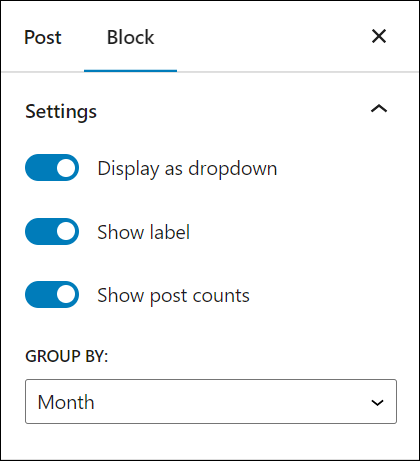Click the 'Display as dropdown' label text
420x461 pixels.
[187, 168]
